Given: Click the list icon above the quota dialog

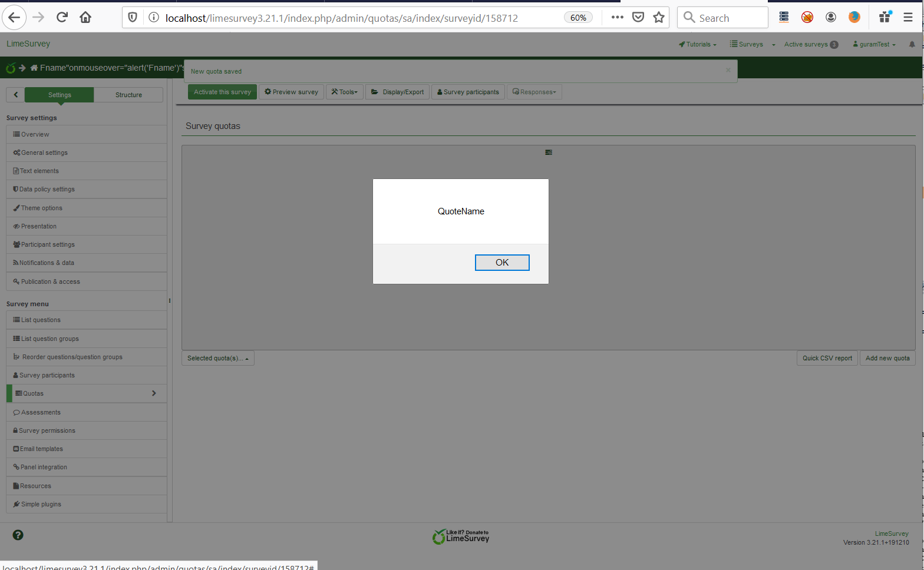Looking at the screenshot, I should tap(549, 153).
